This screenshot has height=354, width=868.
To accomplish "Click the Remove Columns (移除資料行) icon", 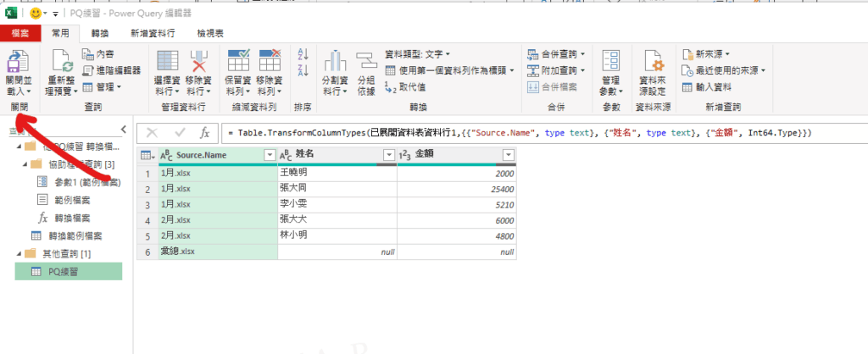I will pos(199,63).
